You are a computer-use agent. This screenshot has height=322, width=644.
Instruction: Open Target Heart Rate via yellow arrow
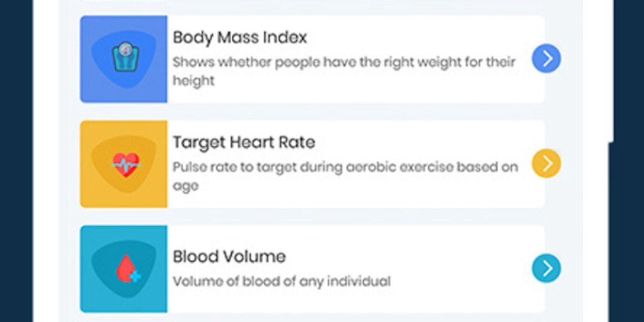pos(546,164)
